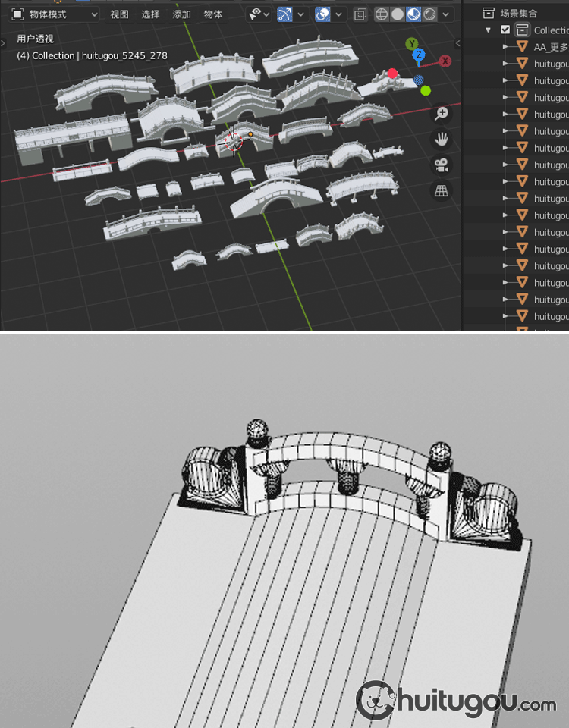
Task: Click the Collection | huitugou_5245_278 viewport label
Action: point(92,55)
